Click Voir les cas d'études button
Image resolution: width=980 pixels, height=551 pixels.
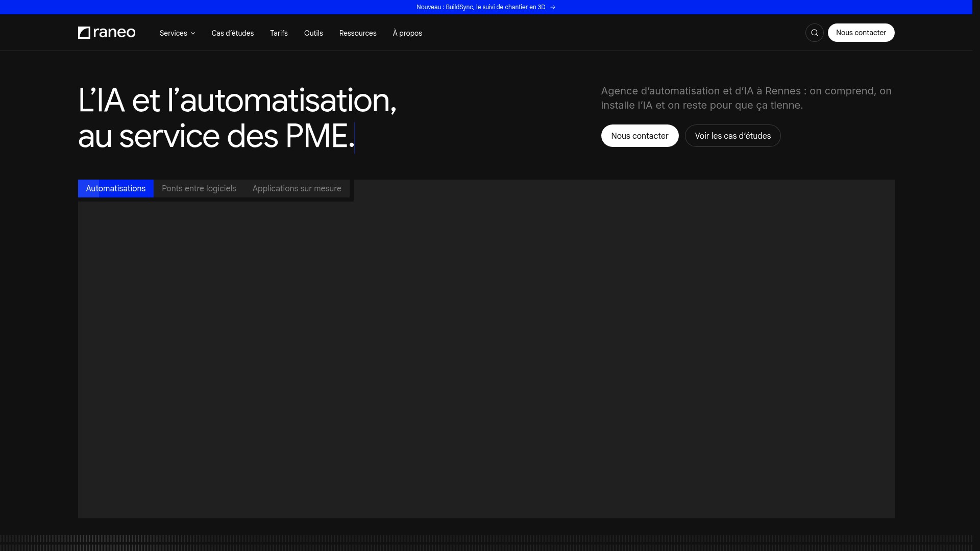(x=733, y=136)
